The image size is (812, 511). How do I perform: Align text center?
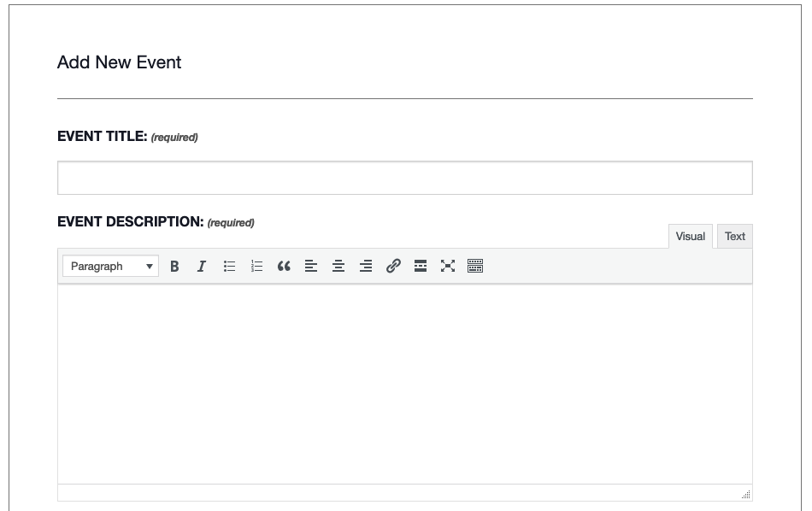pyautogui.click(x=338, y=266)
